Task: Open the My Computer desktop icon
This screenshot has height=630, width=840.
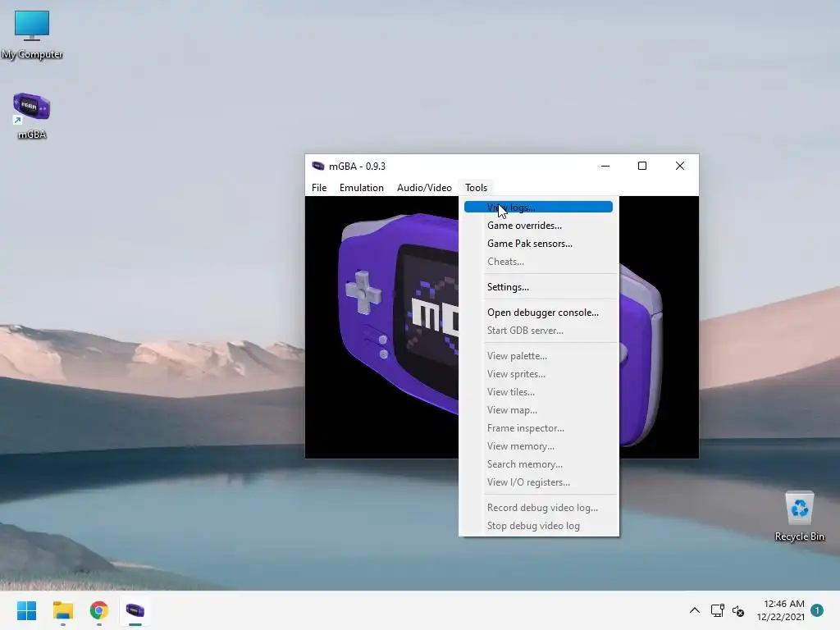Action: point(32,34)
